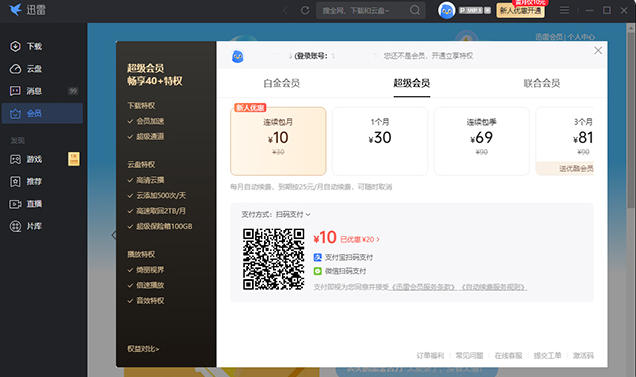
Task: Switch to the 超级会员 tab
Action: [x=412, y=83]
